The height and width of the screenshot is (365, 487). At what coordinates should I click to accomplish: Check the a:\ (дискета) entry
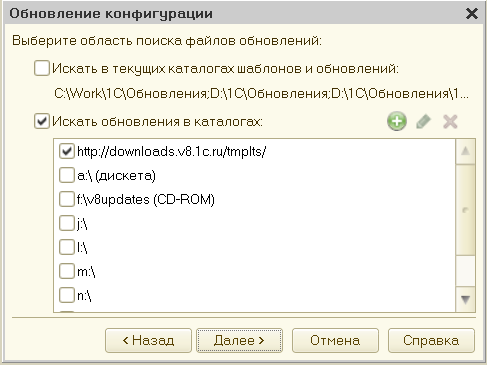pyautogui.click(x=67, y=175)
